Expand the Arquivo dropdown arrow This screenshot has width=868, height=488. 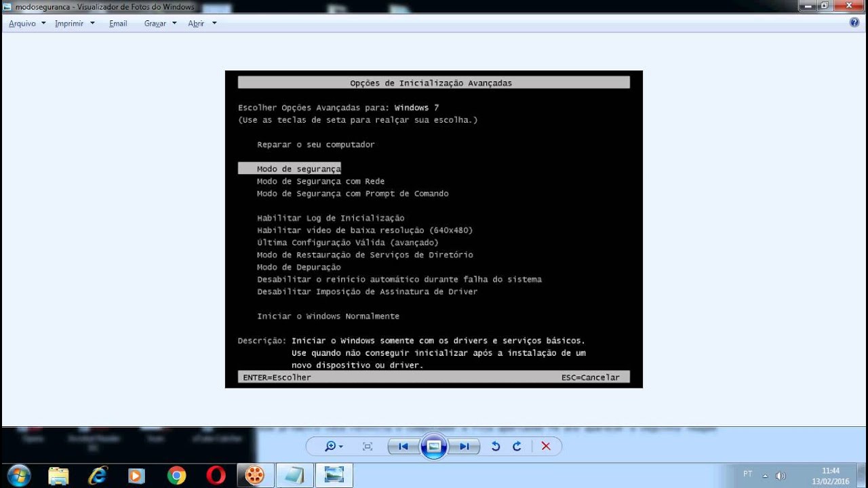(x=43, y=23)
